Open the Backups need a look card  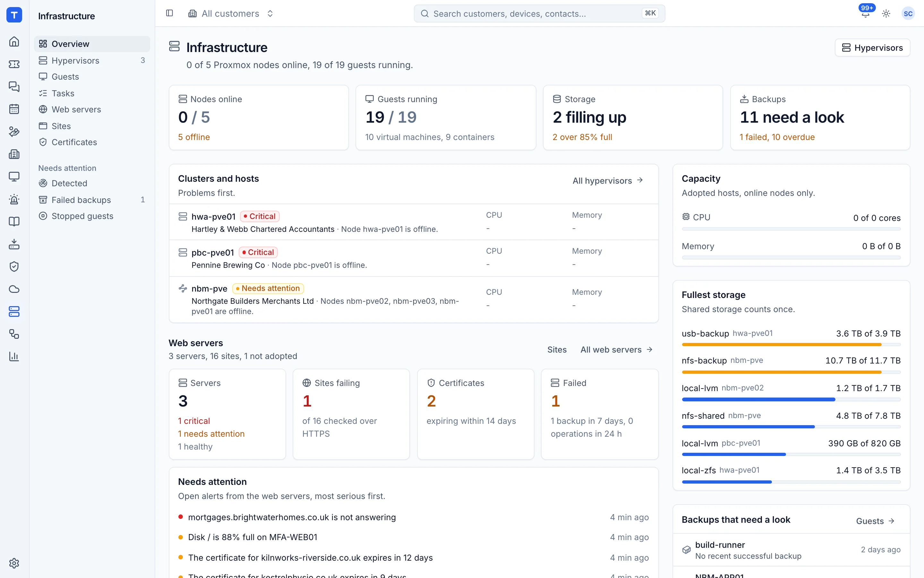pos(820,118)
